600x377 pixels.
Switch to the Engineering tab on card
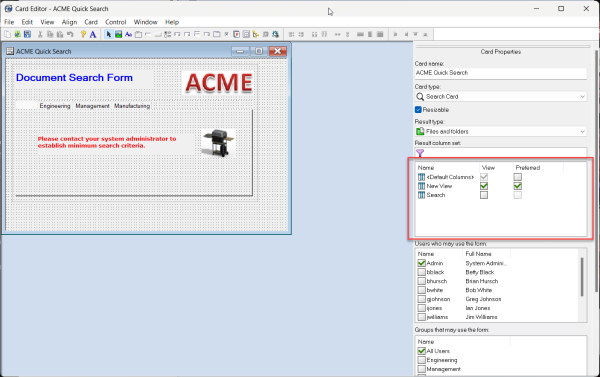pos(55,106)
